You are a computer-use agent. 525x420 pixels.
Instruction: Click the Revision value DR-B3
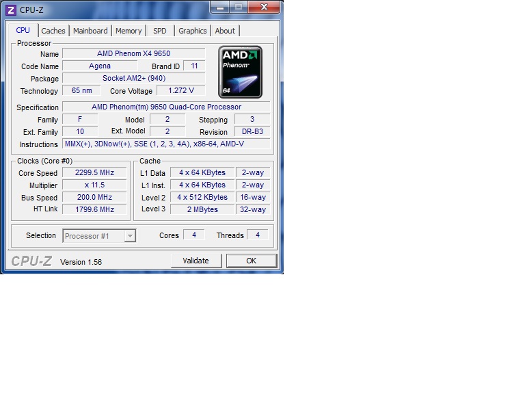pyautogui.click(x=252, y=131)
